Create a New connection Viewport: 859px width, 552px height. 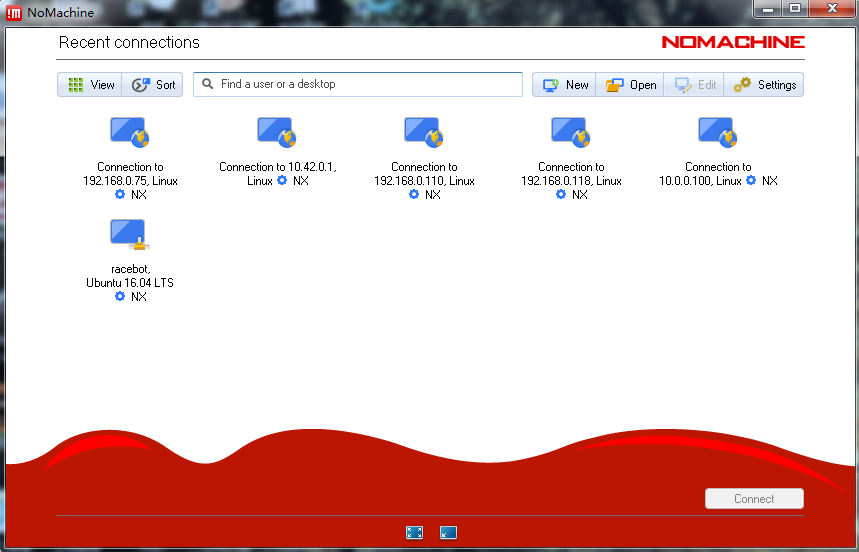pyautogui.click(x=564, y=84)
